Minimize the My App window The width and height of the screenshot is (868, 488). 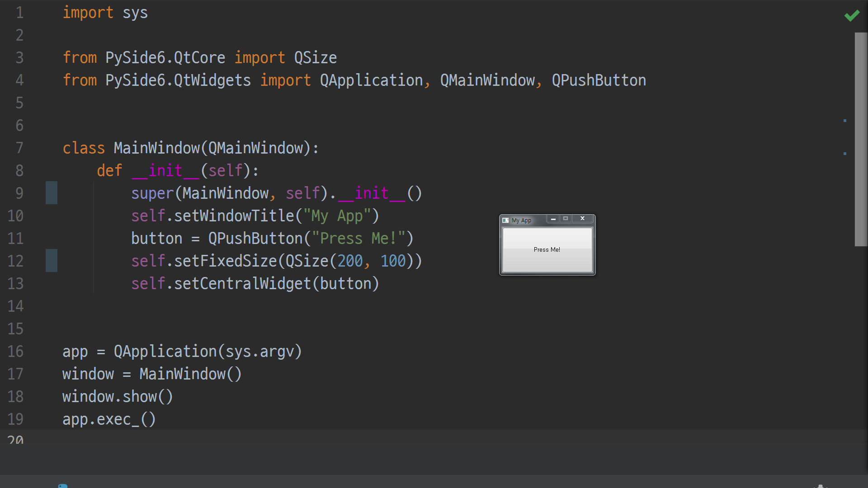[553, 219]
